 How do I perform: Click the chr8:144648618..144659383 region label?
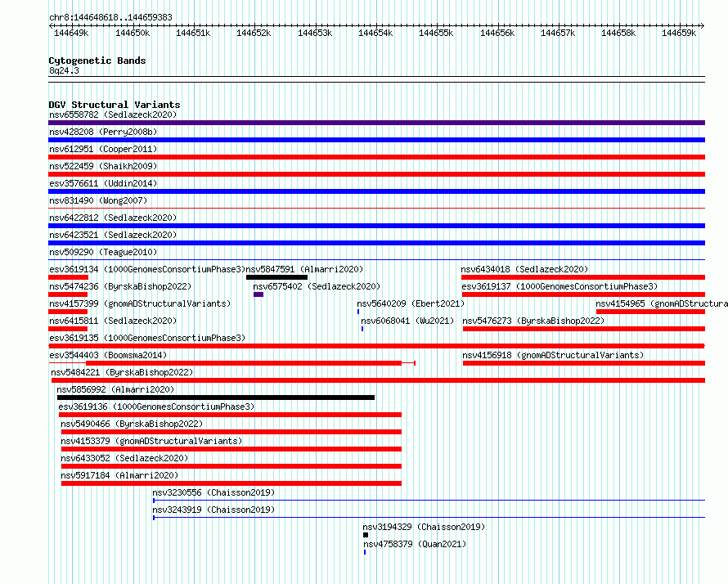coord(110,17)
